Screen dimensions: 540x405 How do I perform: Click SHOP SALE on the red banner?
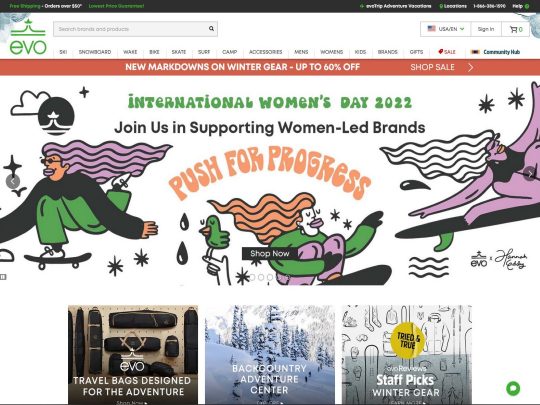point(432,68)
